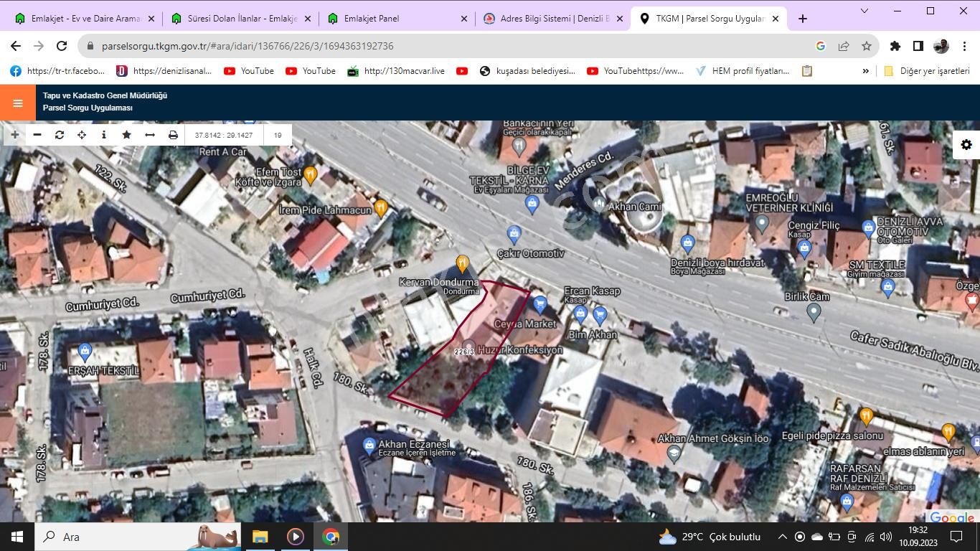Click the Efem Tost restaurant pin

point(310,174)
